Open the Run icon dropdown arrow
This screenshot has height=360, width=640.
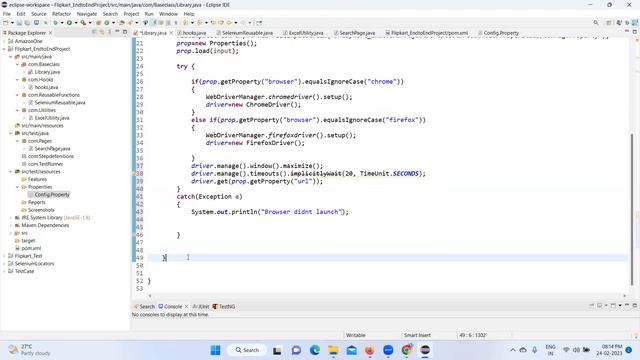pyautogui.click(x=76, y=23)
